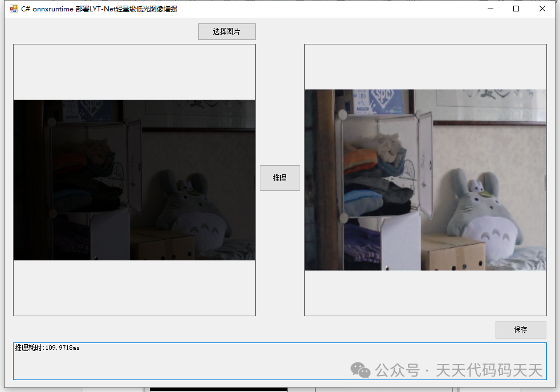560x392 pixels.
Task: Maximize the LYT-Net window
Action: (516, 9)
